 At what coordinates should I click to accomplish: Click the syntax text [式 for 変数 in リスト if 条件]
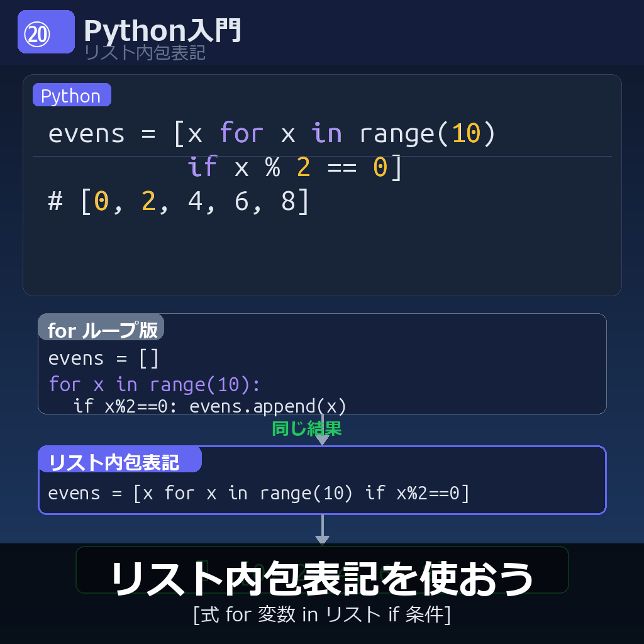[322, 614]
